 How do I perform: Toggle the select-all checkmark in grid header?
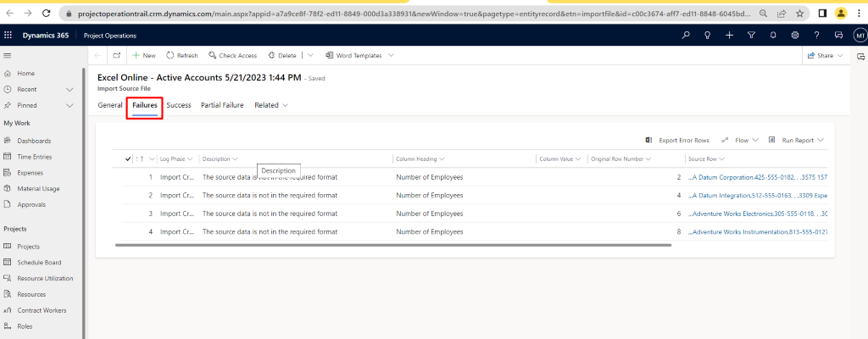tap(128, 158)
